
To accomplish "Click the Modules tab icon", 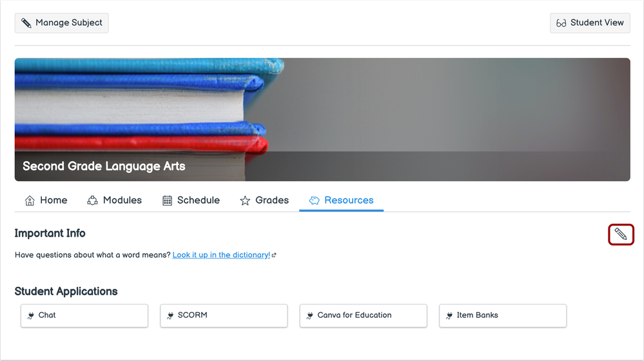I will pos(93,200).
